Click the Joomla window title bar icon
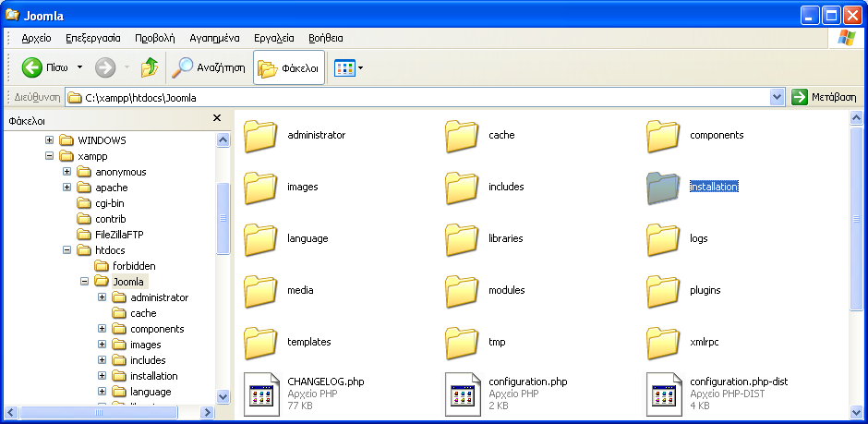 tap(12, 15)
